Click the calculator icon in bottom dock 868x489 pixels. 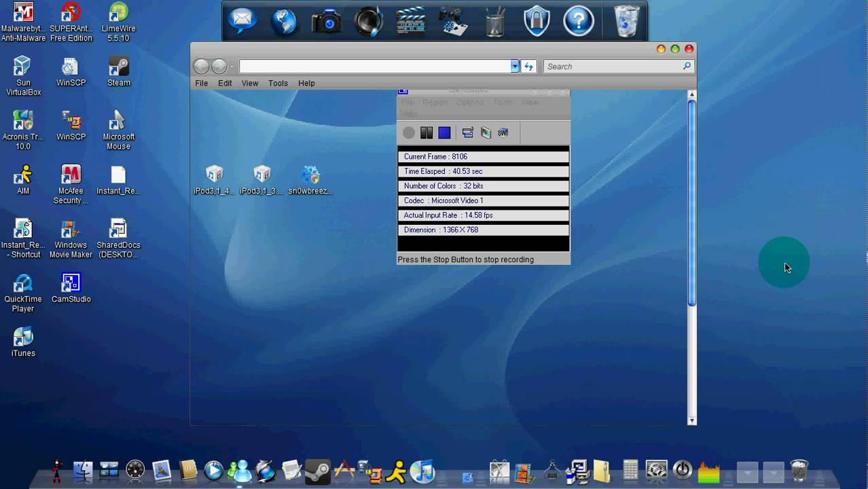pos(630,470)
